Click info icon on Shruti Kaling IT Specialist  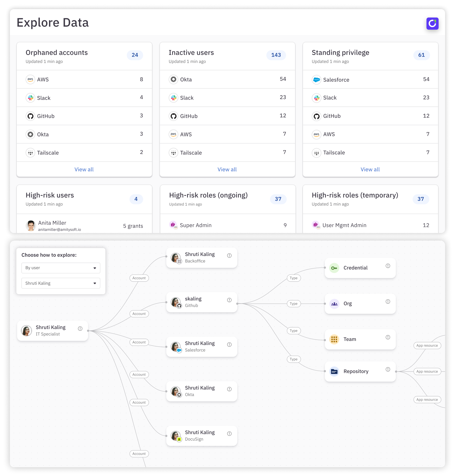coord(80,328)
